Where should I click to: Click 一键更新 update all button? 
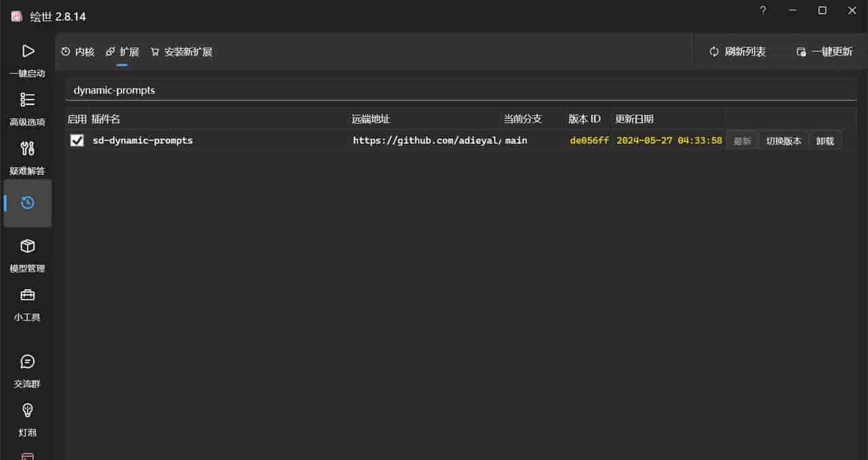(824, 51)
